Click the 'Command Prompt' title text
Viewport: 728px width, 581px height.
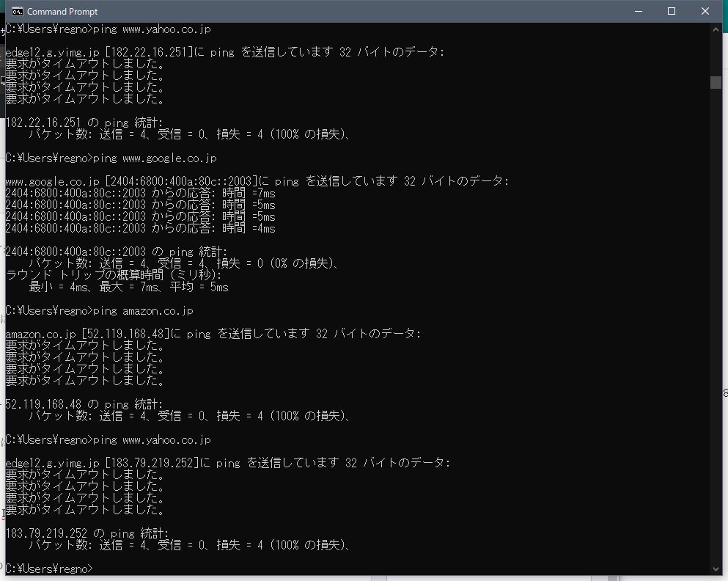click(x=62, y=12)
